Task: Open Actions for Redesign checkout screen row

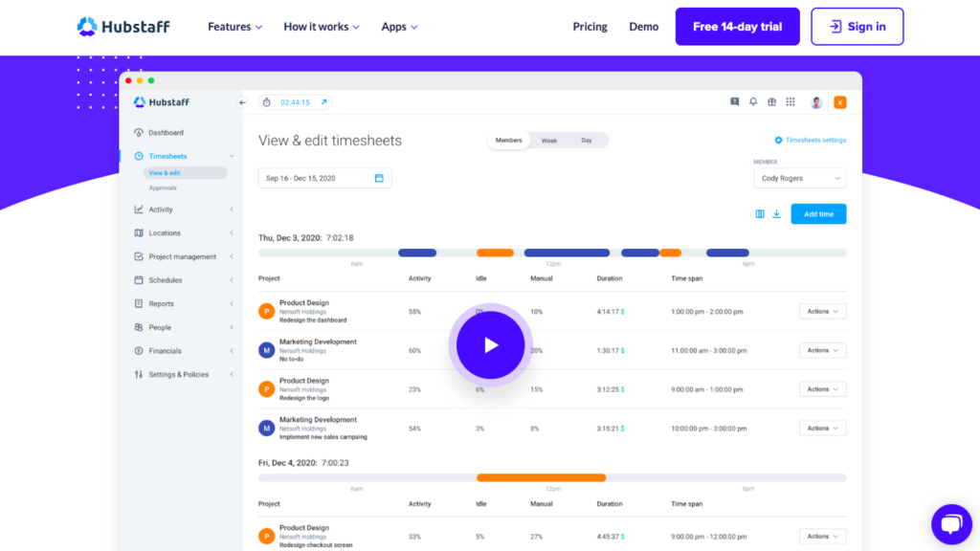Action: tap(822, 536)
